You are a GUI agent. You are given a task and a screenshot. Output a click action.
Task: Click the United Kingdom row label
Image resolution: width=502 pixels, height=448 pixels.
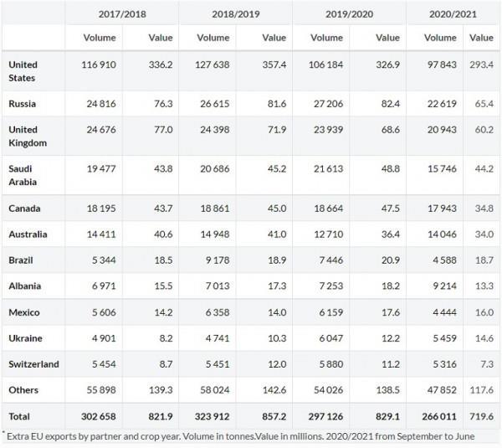point(27,136)
